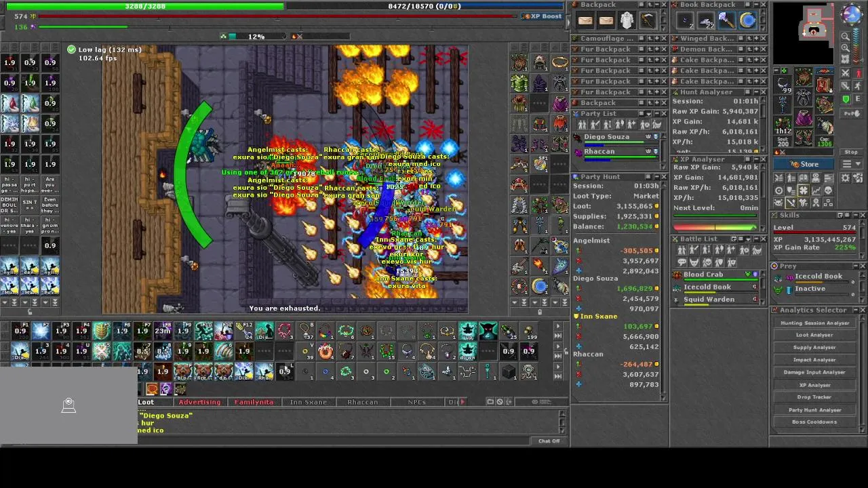Zoom out the minimap
868x488 pixels.
pos(846,36)
